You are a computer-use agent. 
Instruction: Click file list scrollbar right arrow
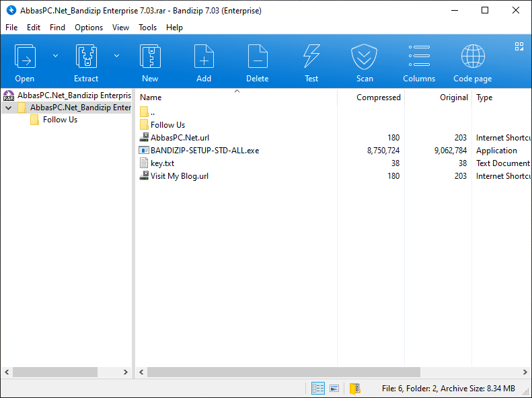(x=525, y=372)
